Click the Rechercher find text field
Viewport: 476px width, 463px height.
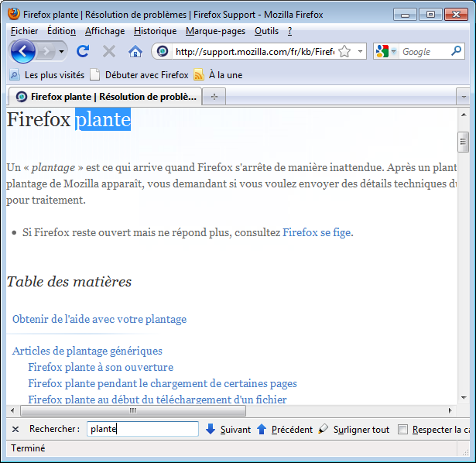tap(142, 429)
